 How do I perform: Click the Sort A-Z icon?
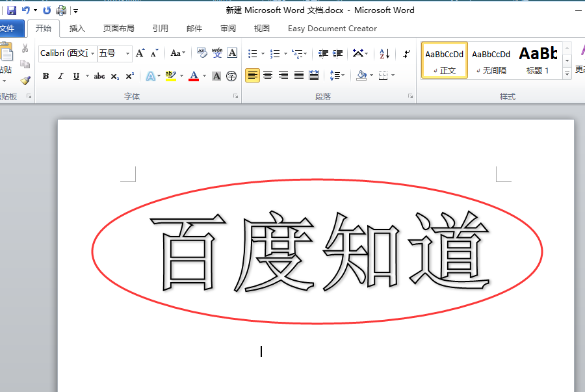(x=384, y=54)
